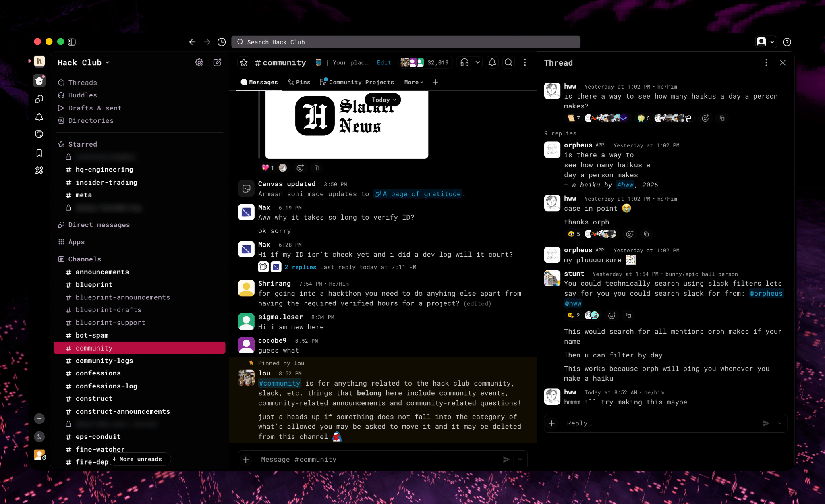Open history clock icon

tap(222, 42)
